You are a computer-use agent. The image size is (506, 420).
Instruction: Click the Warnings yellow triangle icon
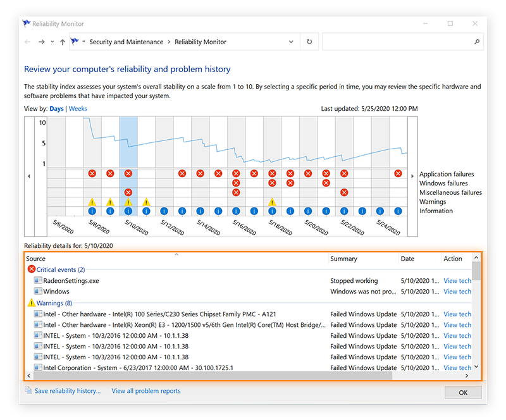(32, 303)
